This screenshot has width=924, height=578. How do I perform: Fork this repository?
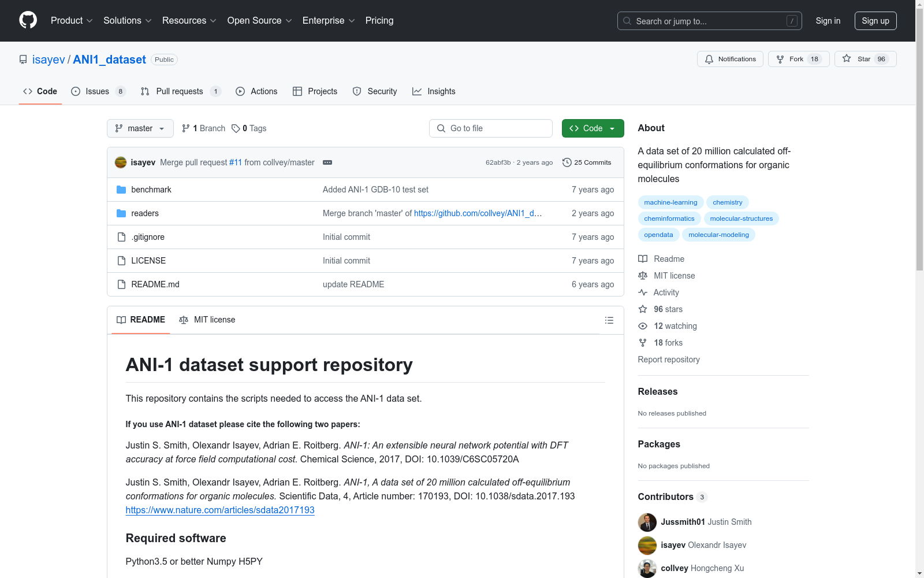pyautogui.click(x=798, y=59)
